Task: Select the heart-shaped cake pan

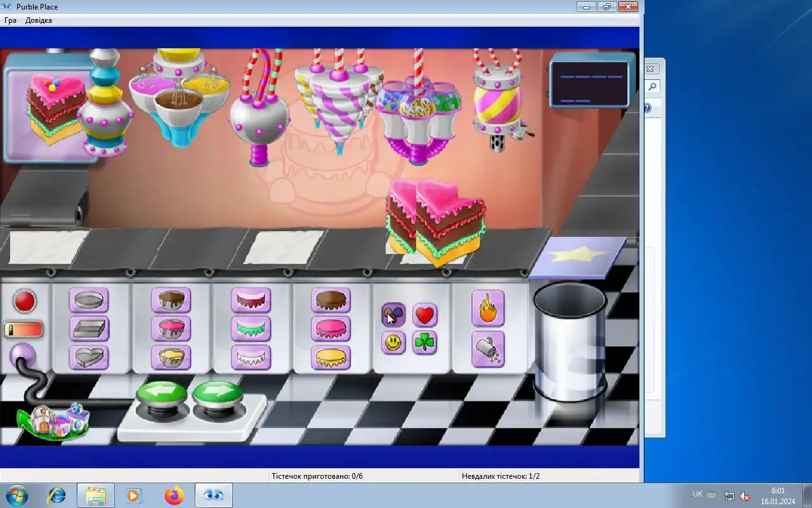Action: [89, 357]
